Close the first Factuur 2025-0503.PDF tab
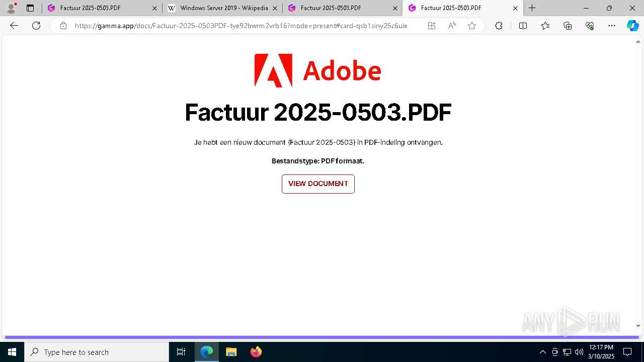The image size is (644, 362). [x=154, y=8]
